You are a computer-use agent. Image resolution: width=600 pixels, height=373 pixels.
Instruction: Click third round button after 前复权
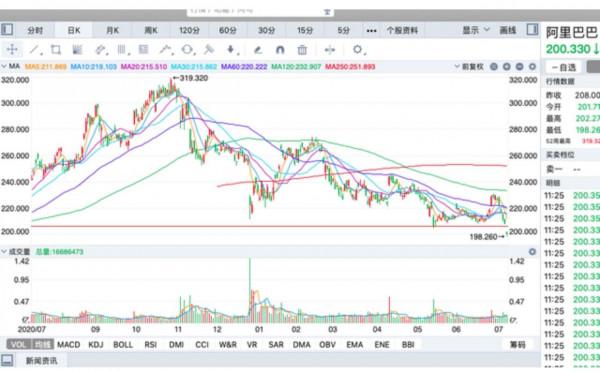click(519, 67)
